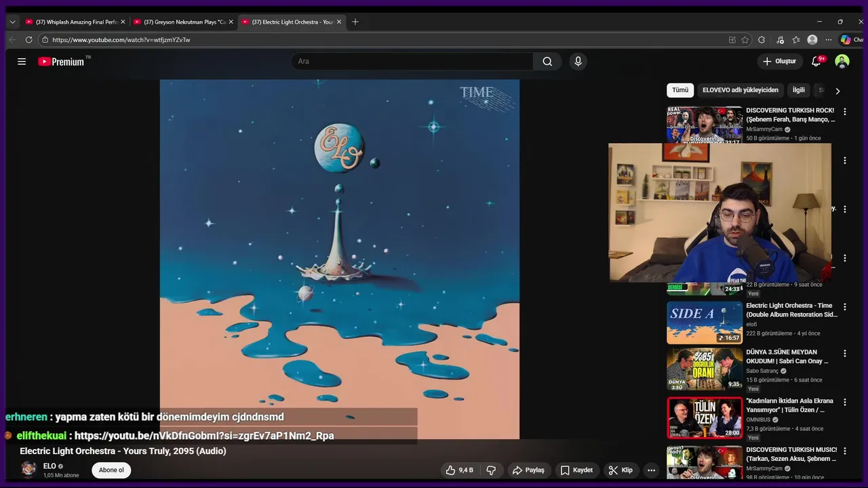868x488 pixels.
Task: Open DISCOVERING TURKISH ROCK video title
Action: point(790,115)
